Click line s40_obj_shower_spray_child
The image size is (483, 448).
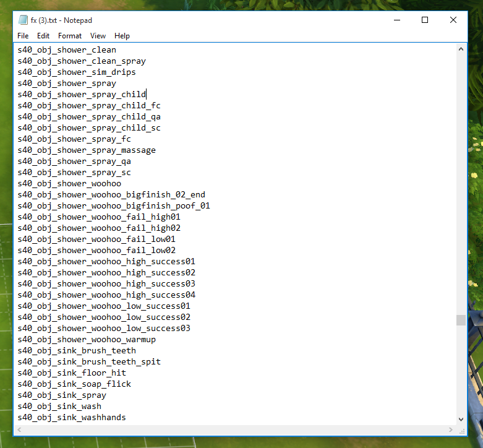pyautogui.click(x=82, y=94)
